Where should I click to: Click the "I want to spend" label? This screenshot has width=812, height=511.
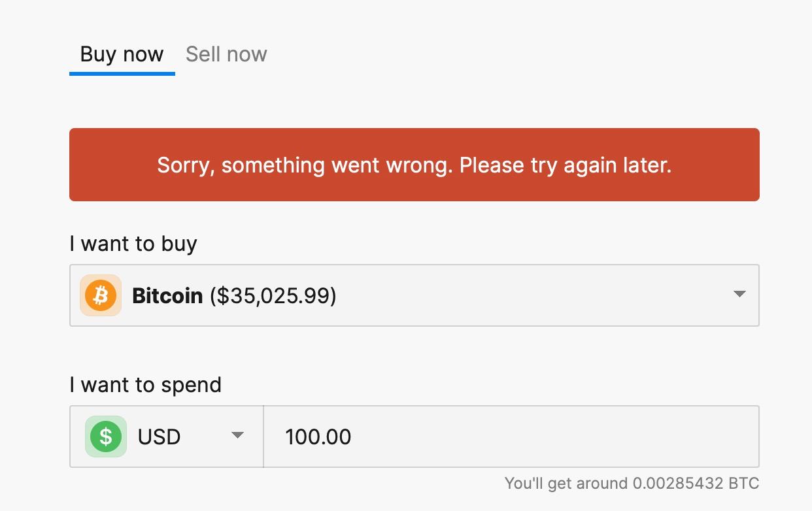click(x=146, y=385)
